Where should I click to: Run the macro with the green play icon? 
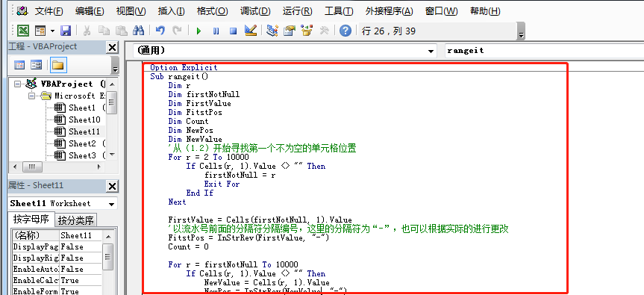pyautogui.click(x=199, y=31)
